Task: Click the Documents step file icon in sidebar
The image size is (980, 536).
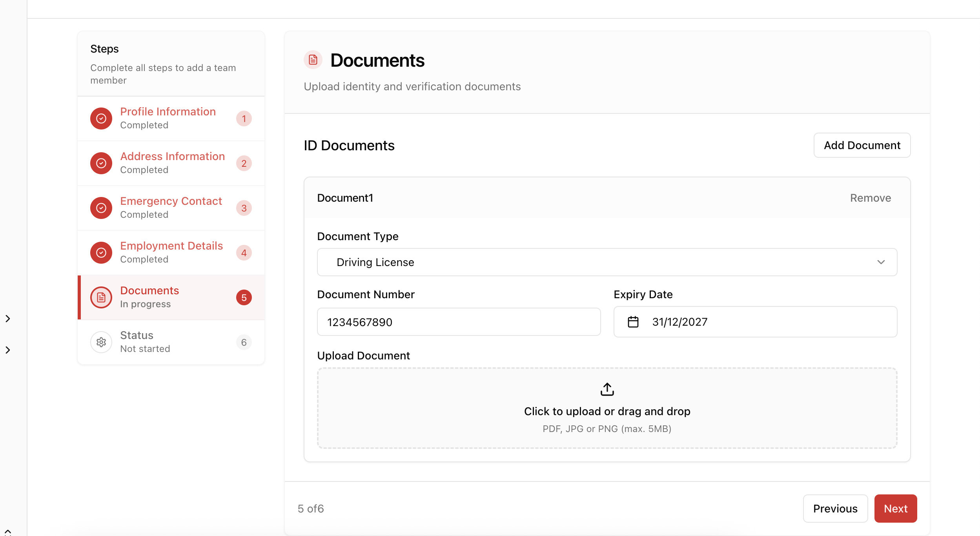Action: [101, 297]
